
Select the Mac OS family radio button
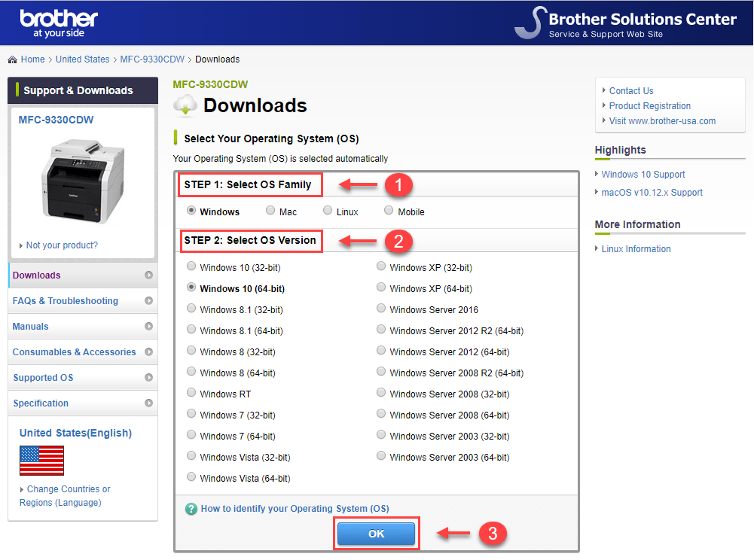[270, 212]
